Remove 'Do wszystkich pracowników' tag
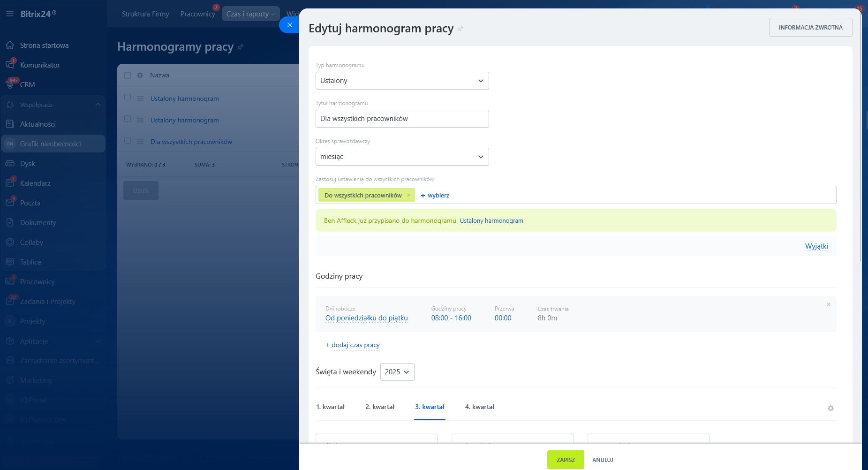Screen dimensions: 868x470 coord(408,195)
